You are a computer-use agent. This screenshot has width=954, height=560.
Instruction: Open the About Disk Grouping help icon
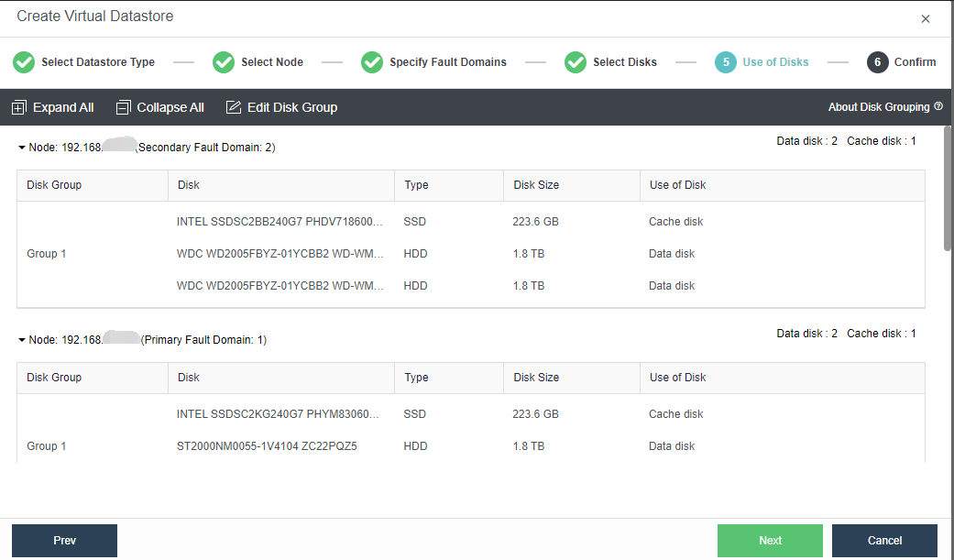[938, 107]
